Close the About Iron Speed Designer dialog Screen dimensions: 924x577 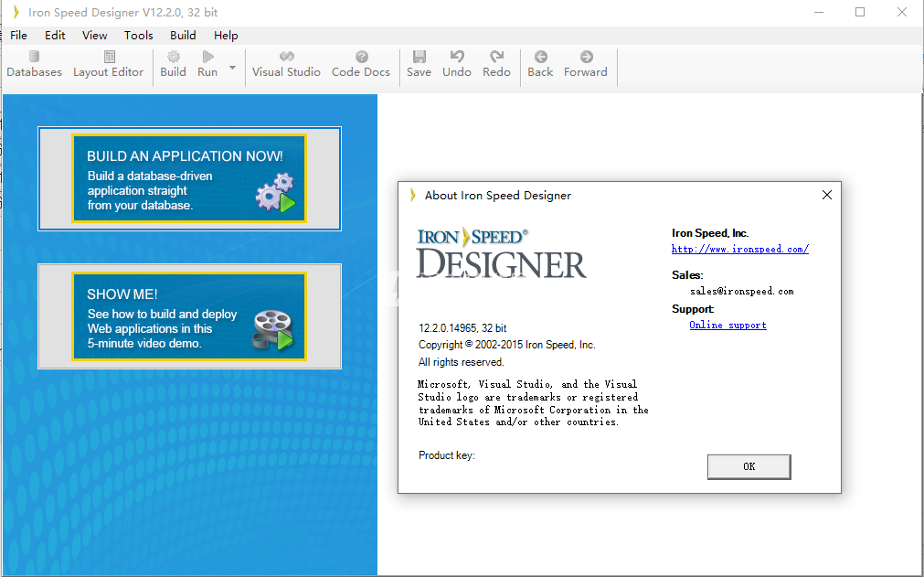pos(827,195)
